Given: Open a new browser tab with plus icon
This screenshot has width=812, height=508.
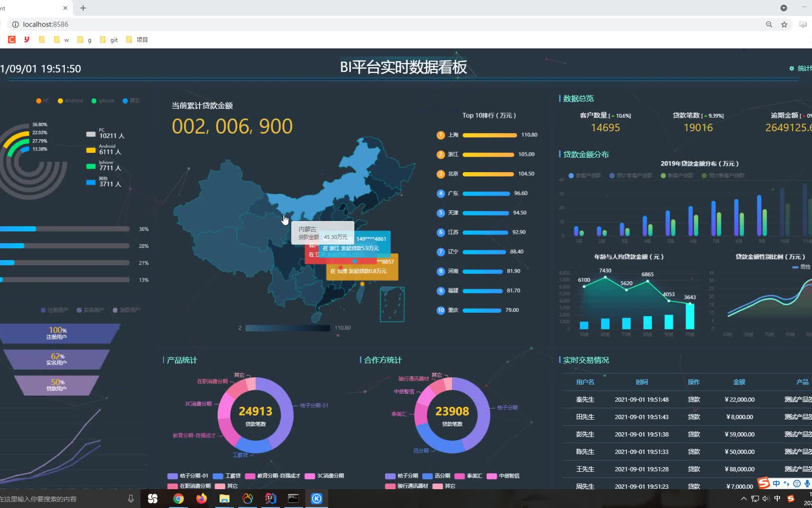Looking at the screenshot, I should [83, 8].
